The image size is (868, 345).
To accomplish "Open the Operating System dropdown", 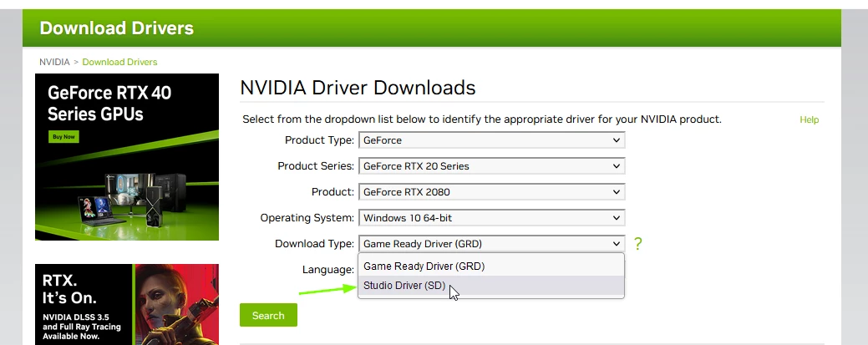I will click(x=491, y=218).
